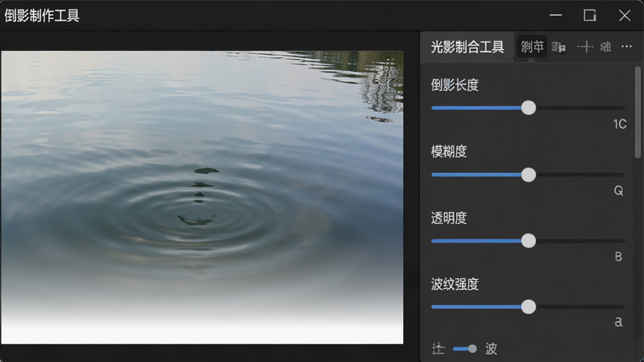The width and height of the screenshot is (644, 362).
Task: Open the three-dots more options menu
Action: pos(626,47)
